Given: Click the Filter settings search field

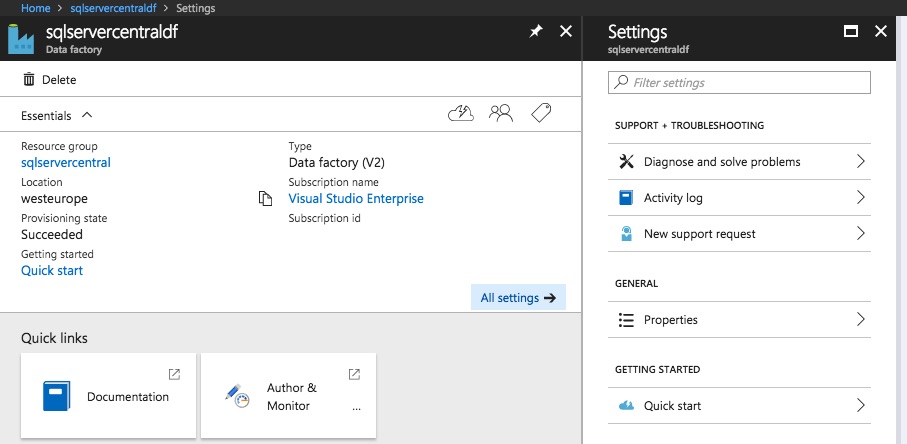Looking at the screenshot, I should pyautogui.click(x=740, y=83).
